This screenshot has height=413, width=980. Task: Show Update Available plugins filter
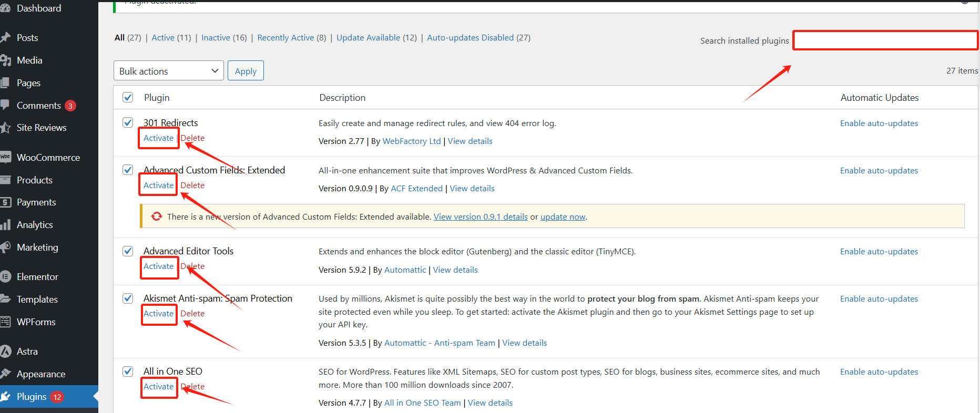point(368,38)
